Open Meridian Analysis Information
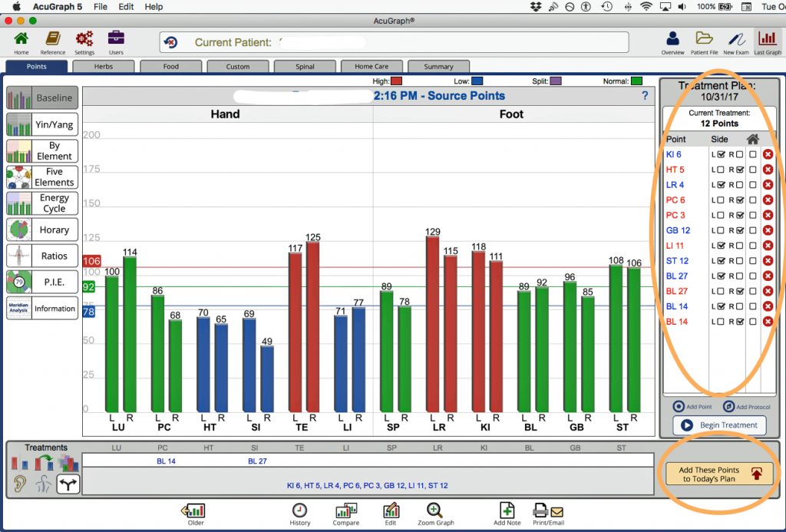 tap(42, 309)
